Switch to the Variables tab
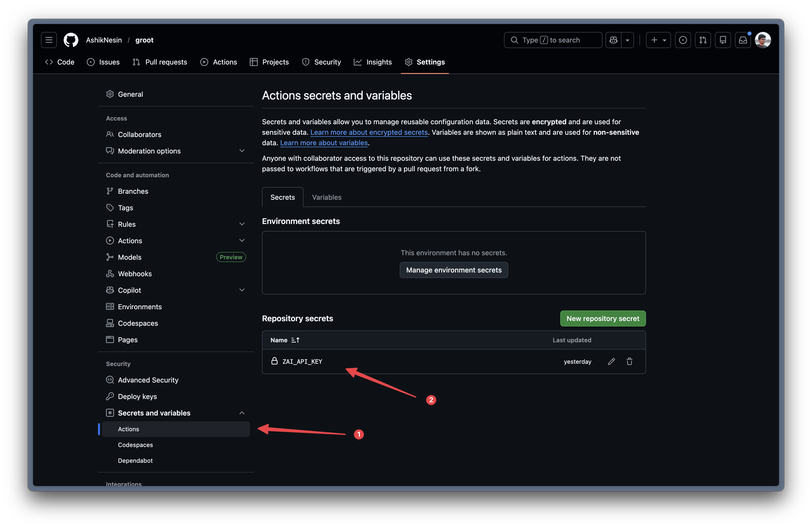This screenshot has height=528, width=812. (326, 197)
